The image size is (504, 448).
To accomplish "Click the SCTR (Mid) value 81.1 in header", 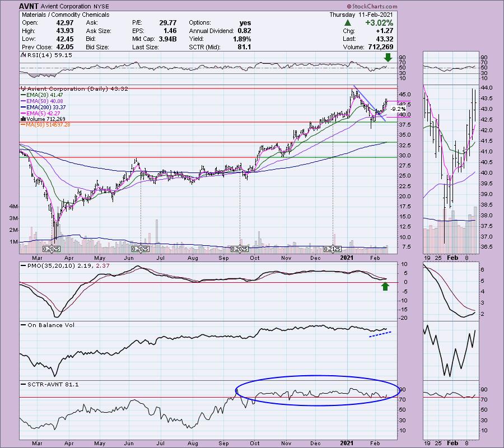I will tap(245, 47).
